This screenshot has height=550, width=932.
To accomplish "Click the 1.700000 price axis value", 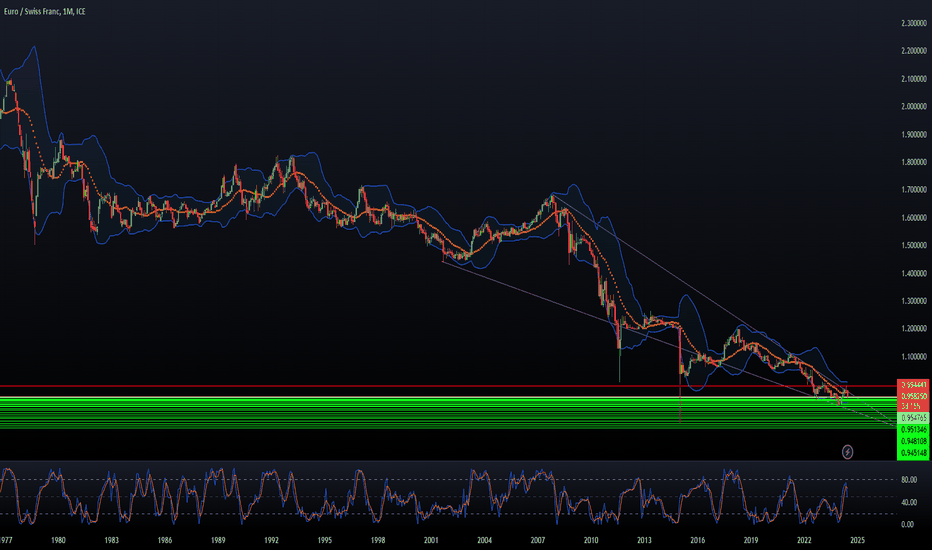I will pyautogui.click(x=914, y=190).
